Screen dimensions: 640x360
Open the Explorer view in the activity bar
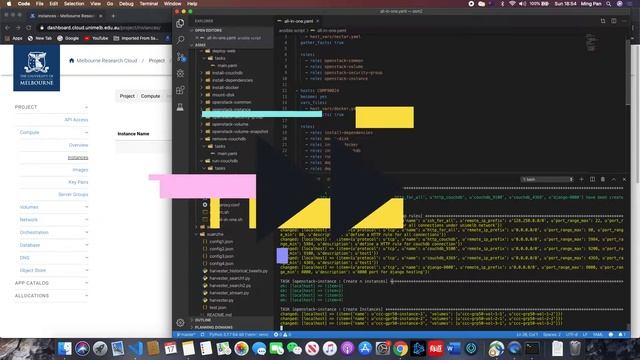(x=180, y=23)
